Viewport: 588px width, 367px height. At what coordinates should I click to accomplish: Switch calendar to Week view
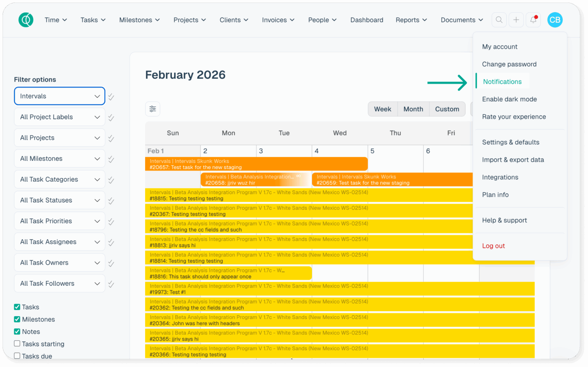(x=383, y=109)
